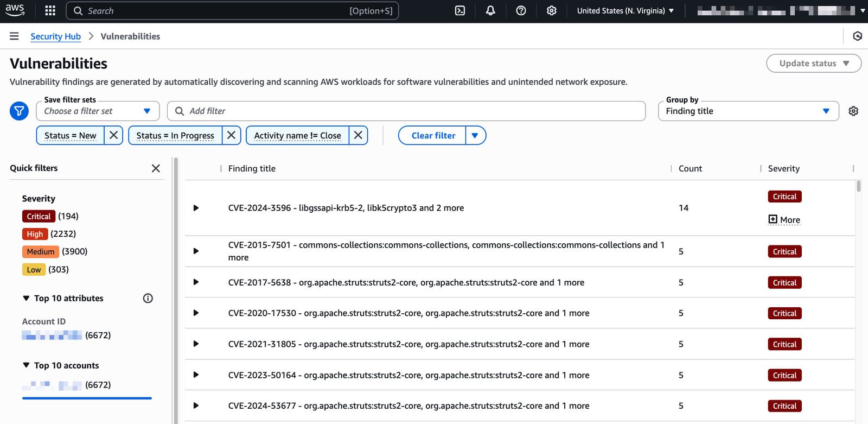
Task: Remove the Status = New filter
Action: coord(113,135)
